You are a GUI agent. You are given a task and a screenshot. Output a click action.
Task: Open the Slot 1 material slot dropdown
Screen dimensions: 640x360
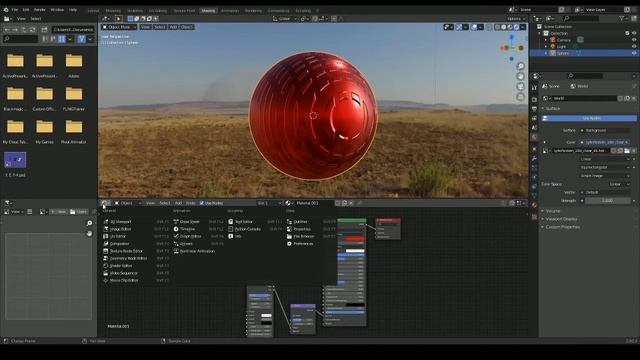click(x=269, y=203)
